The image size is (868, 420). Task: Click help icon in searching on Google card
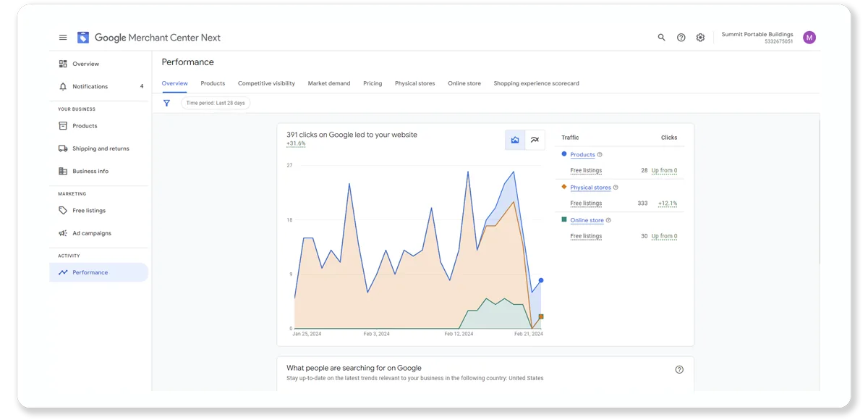pos(679,369)
